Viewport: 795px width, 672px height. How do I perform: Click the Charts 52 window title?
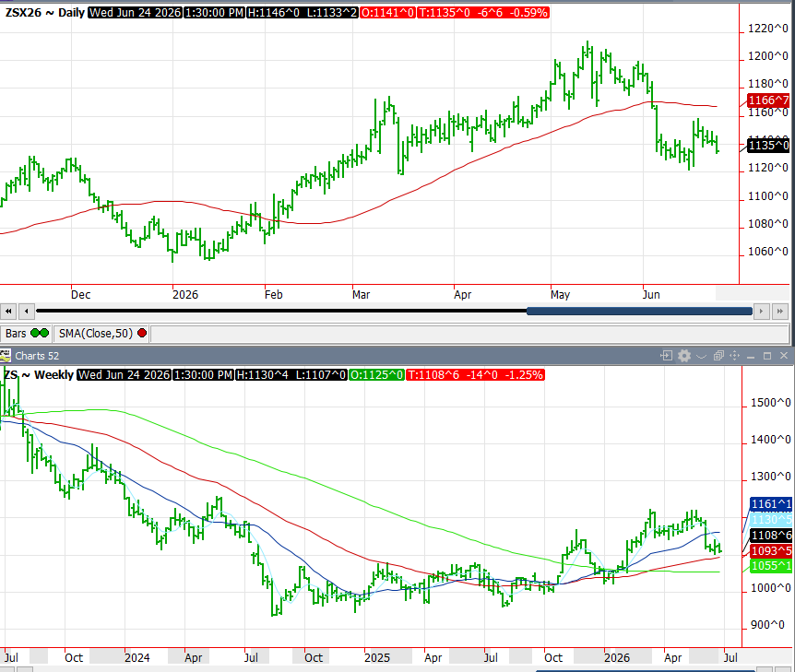(x=37, y=356)
